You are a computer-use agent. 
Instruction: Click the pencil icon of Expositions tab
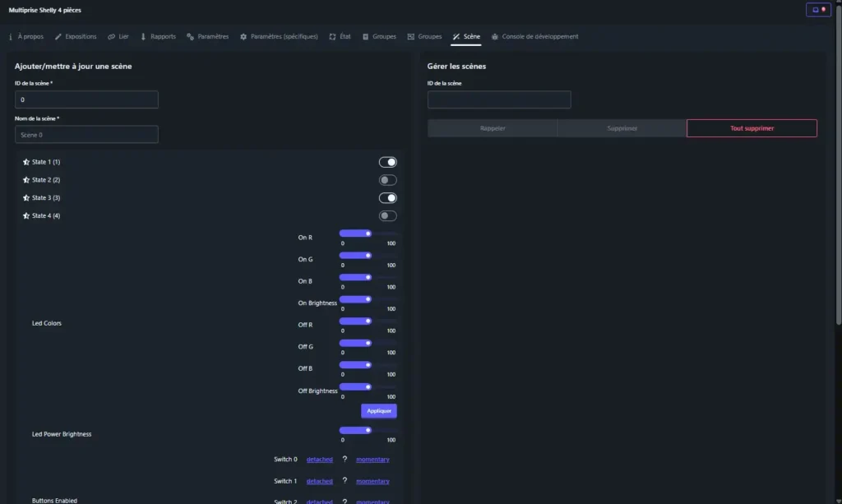(x=58, y=37)
